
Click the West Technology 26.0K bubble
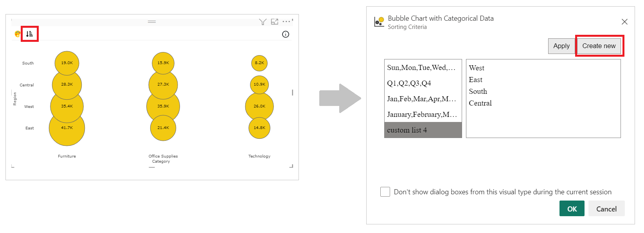(x=259, y=106)
